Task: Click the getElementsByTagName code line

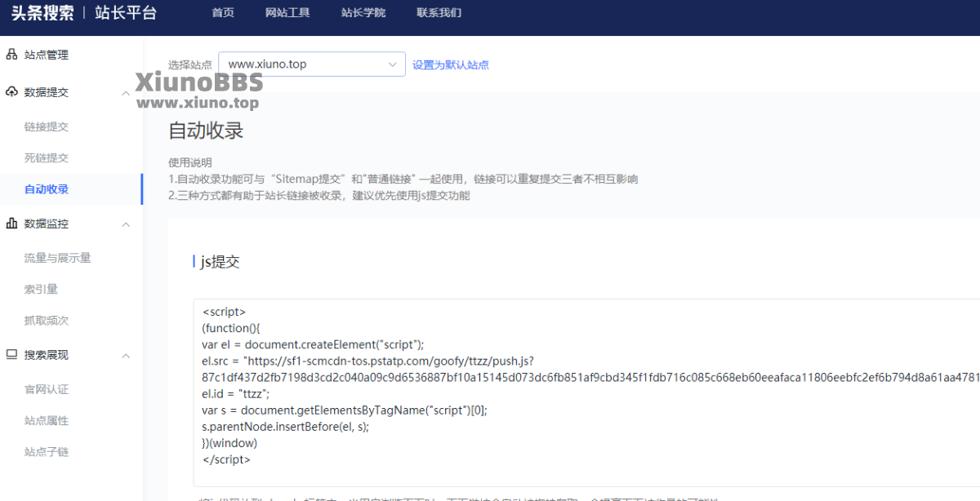Action: click(345, 410)
